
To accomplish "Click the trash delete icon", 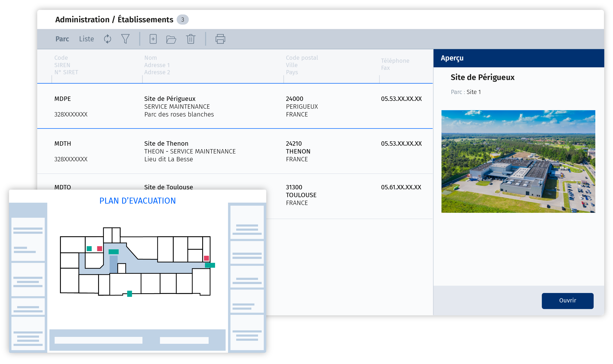I will [x=190, y=39].
